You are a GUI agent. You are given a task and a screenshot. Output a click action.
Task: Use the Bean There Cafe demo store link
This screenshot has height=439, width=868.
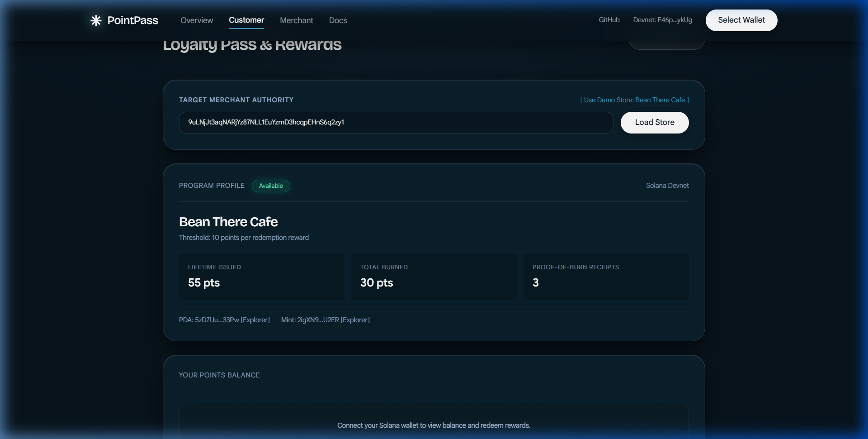[x=635, y=100]
